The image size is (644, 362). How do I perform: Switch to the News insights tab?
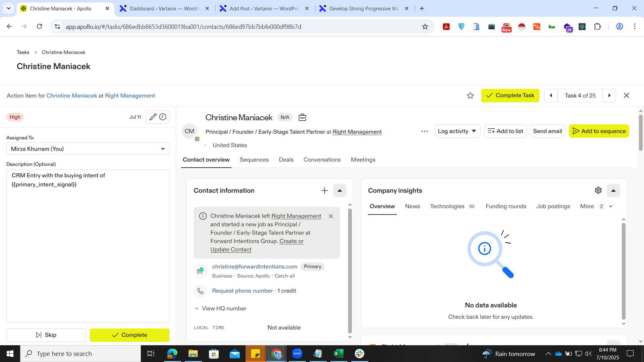(412, 206)
